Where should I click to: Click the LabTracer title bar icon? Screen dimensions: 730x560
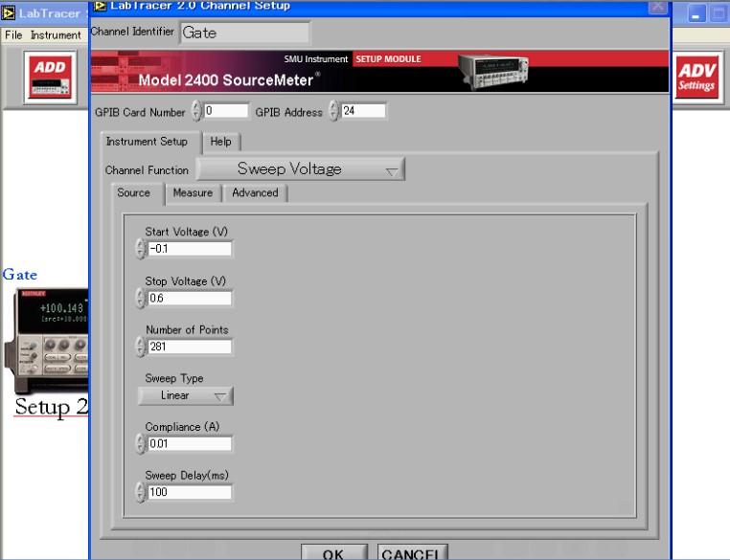pos(8,13)
